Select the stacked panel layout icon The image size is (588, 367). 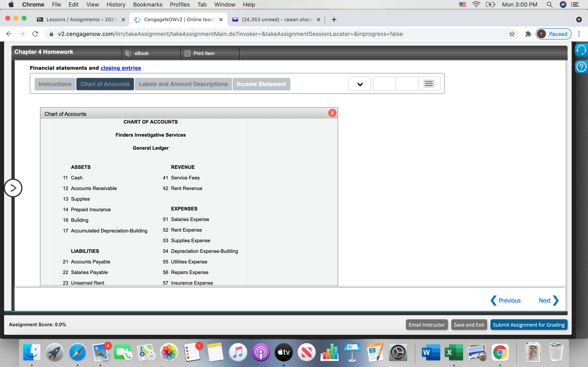pyautogui.click(x=429, y=84)
